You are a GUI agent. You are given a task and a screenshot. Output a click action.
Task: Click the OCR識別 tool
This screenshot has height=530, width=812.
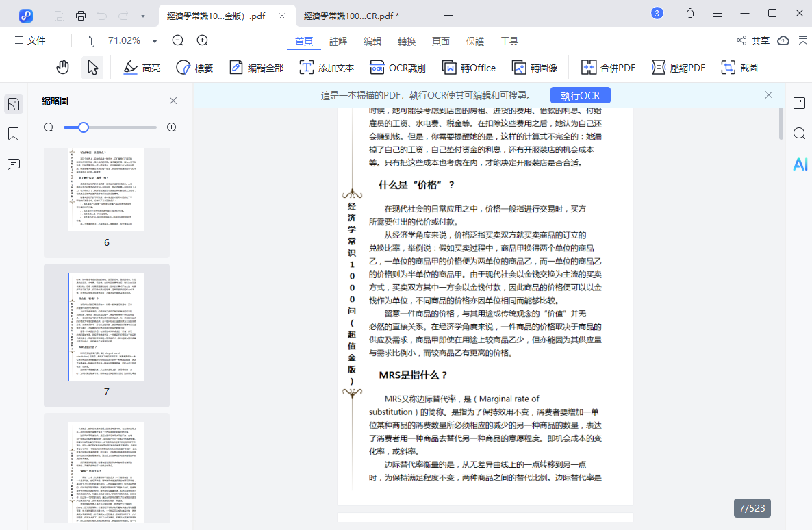click(x=398, y=67)
